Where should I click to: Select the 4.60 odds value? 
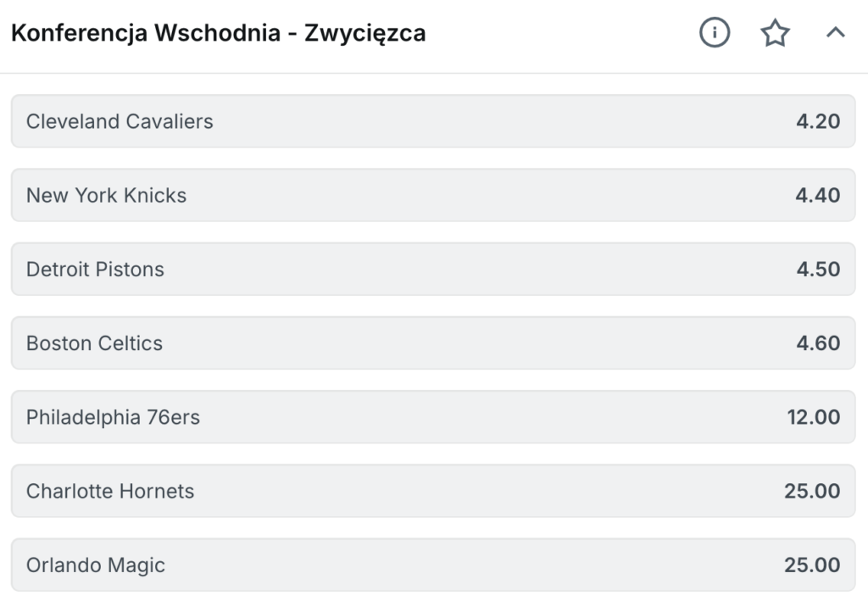(818, 343)
